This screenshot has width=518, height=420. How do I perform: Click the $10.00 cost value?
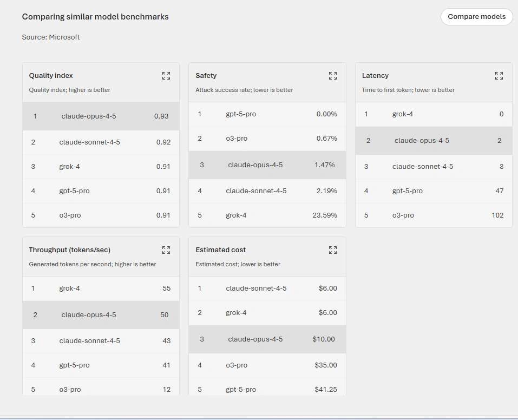pos(324,339)
